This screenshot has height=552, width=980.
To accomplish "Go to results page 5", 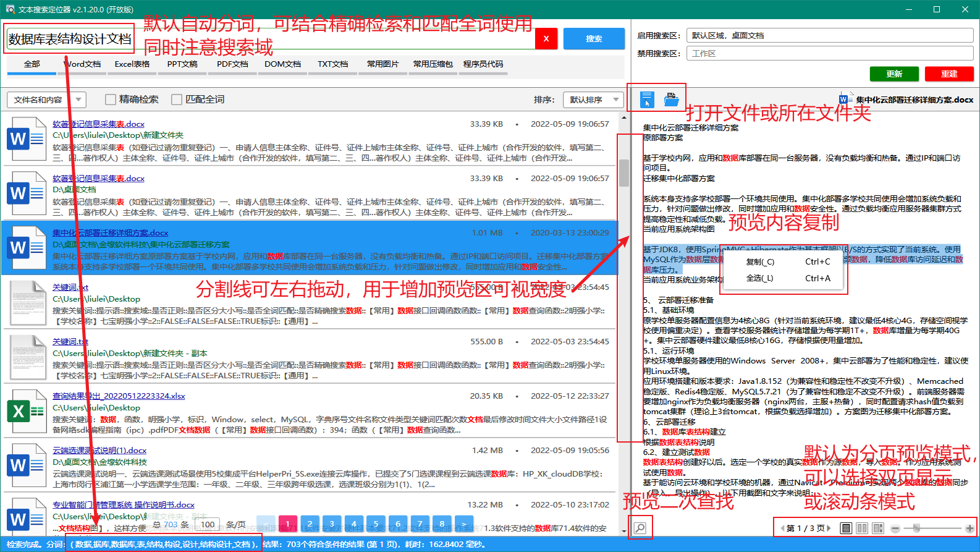I will coord(376,524).
